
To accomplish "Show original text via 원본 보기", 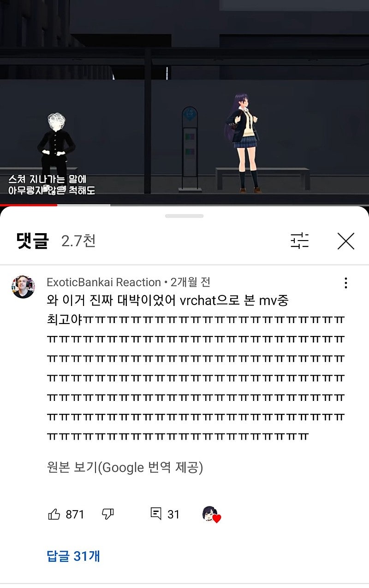I will [125, 467].
